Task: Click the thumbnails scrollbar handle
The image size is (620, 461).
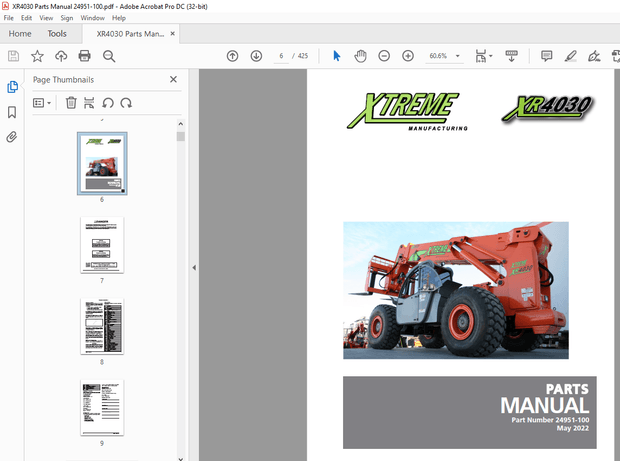Action: pos(181,136)
